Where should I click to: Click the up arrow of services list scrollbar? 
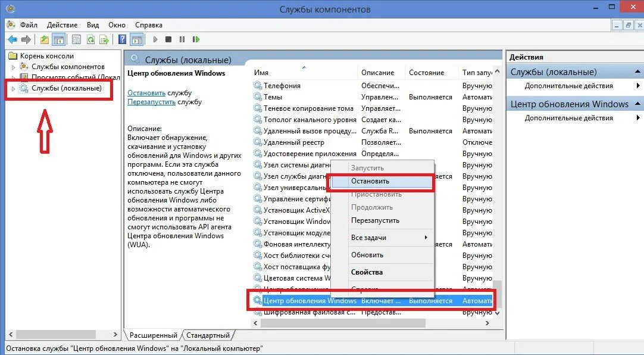(498, 71)
